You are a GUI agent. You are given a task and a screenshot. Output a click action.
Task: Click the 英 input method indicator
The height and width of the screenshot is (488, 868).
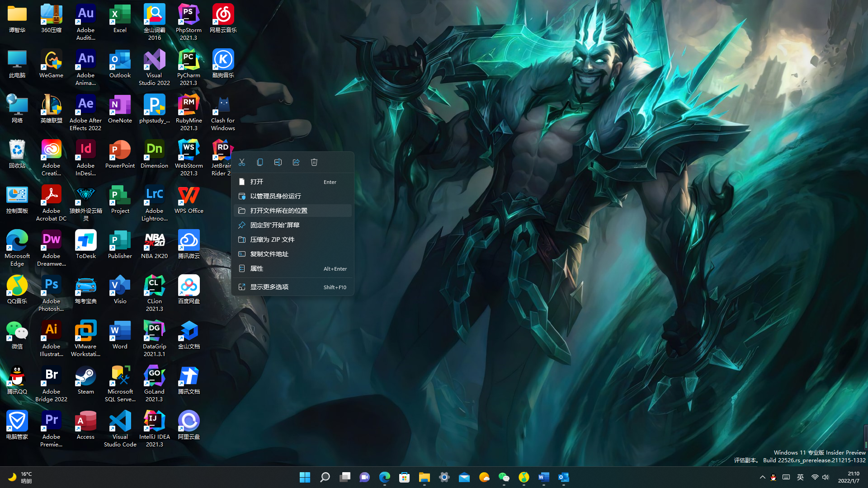pos(800,477)
